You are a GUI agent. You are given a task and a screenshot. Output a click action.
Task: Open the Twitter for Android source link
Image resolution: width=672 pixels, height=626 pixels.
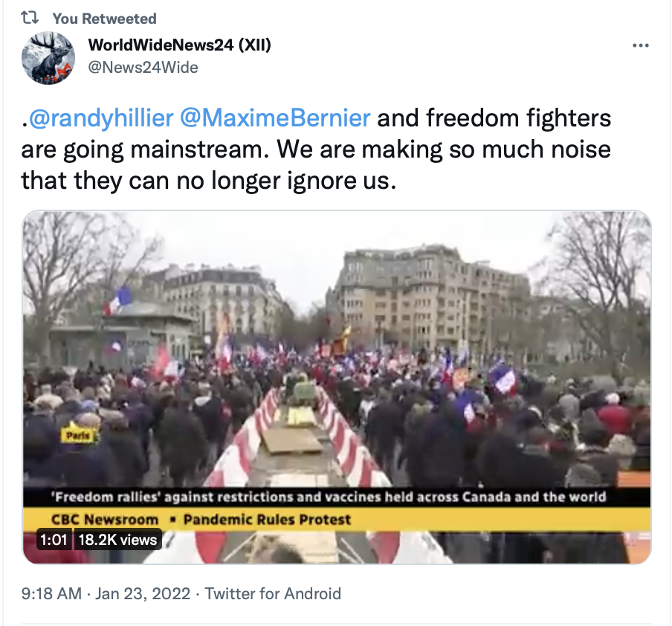pyautogui.click(x=273, y=594)
